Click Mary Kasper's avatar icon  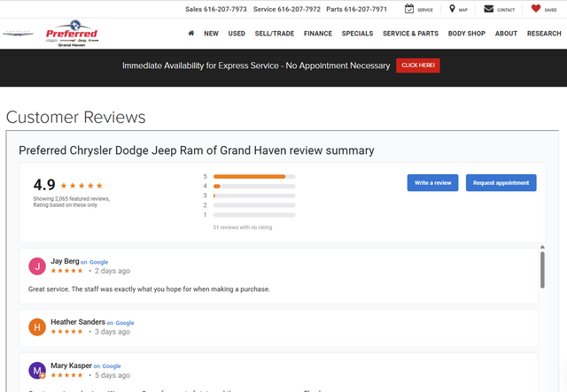37,370
